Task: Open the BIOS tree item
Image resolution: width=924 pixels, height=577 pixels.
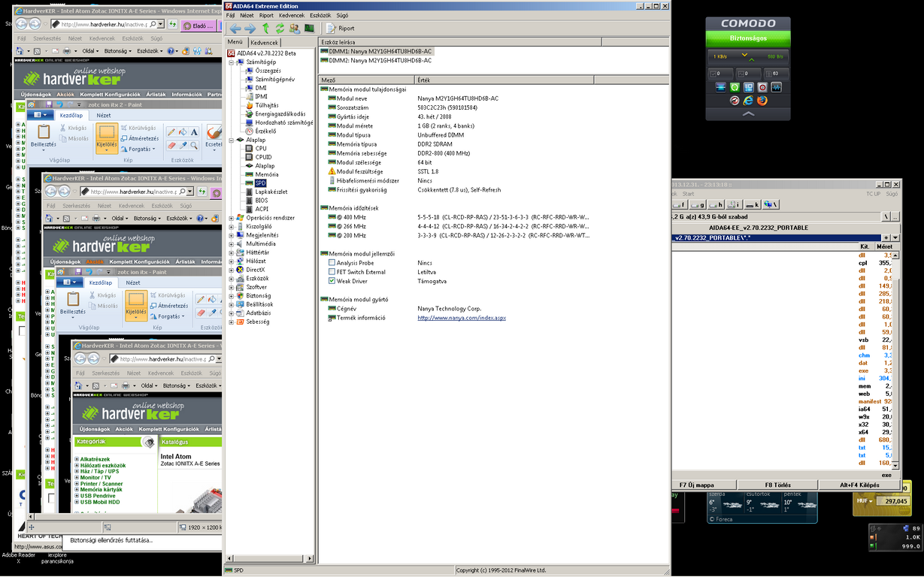Action: pos(261,201)
